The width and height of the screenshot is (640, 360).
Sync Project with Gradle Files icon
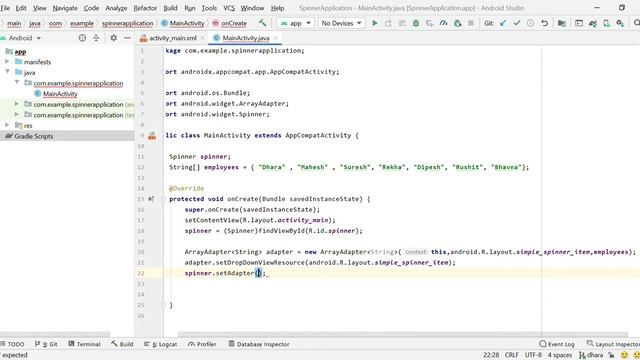point(593,23)
